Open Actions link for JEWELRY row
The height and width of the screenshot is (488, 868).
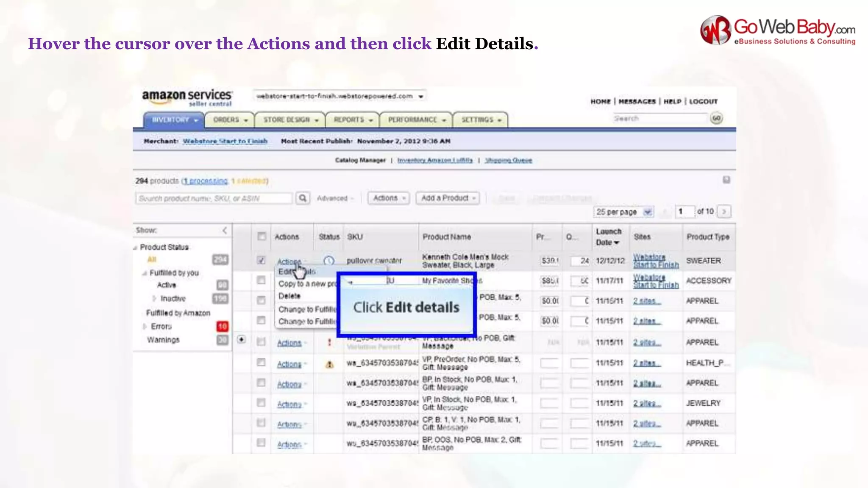click(x=289, y=405)
